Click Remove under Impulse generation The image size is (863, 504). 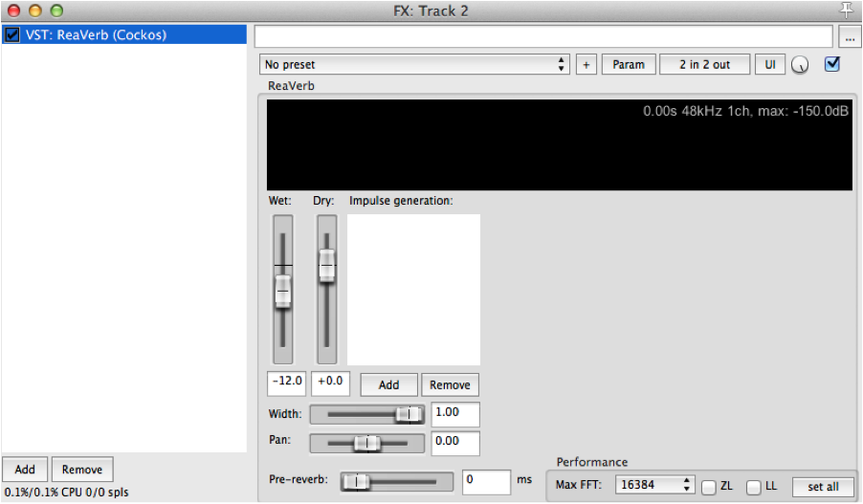coord(450,384)
